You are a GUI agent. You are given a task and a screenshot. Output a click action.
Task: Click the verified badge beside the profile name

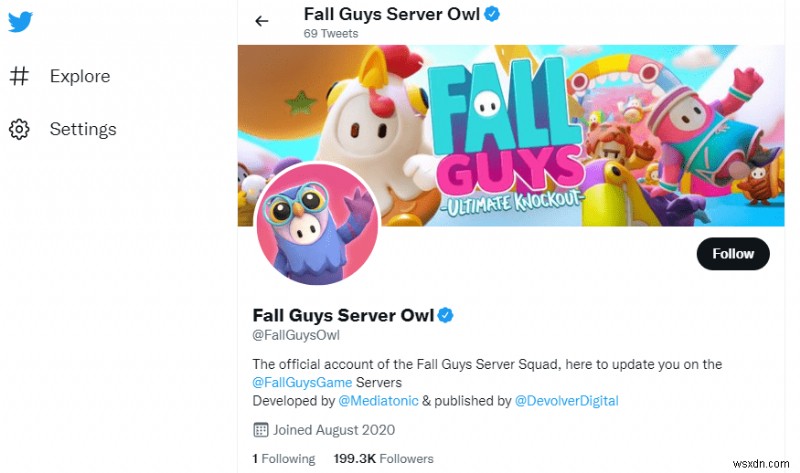[x=446, y=316]
